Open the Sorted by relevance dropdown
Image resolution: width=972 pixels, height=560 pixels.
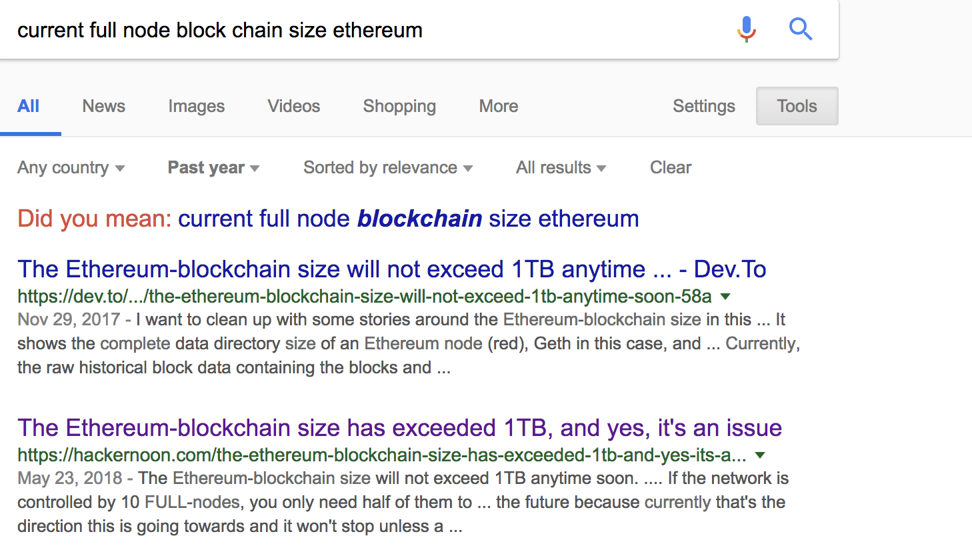[387, 168]
